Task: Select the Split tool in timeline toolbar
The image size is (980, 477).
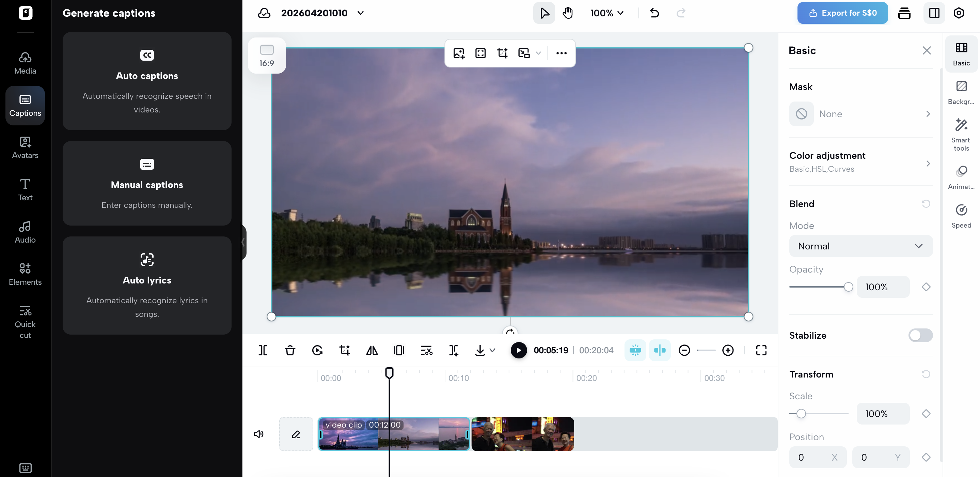Action: pos(263,350)
